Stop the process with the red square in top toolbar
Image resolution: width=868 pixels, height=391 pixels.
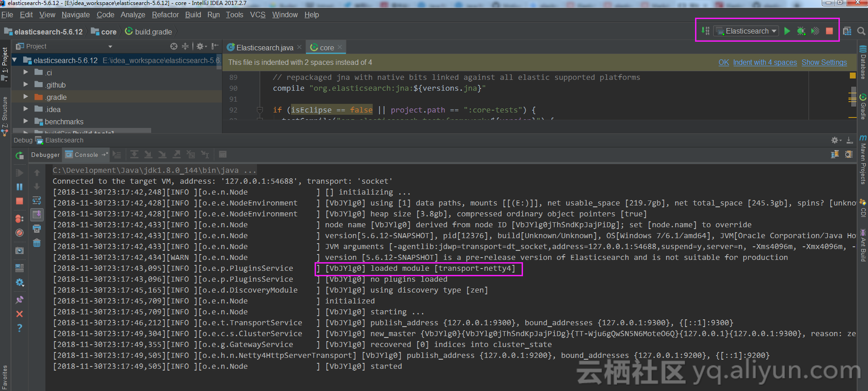pos(829,31)
